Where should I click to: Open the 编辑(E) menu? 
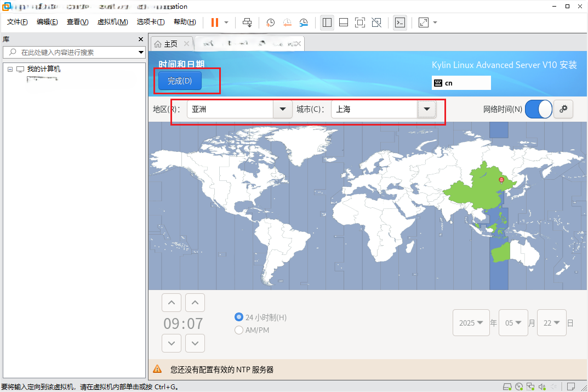[47, 22]
